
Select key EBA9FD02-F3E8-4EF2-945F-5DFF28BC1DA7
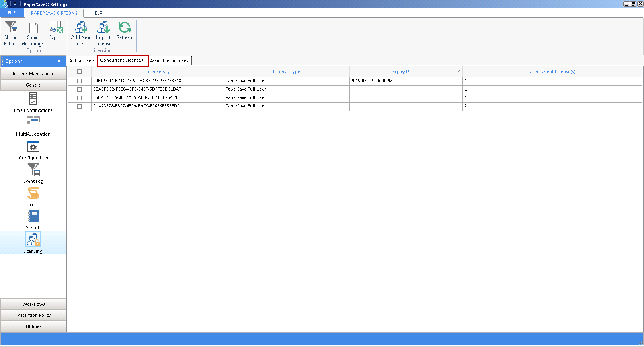pyautogui.click(x=137, y=89)
